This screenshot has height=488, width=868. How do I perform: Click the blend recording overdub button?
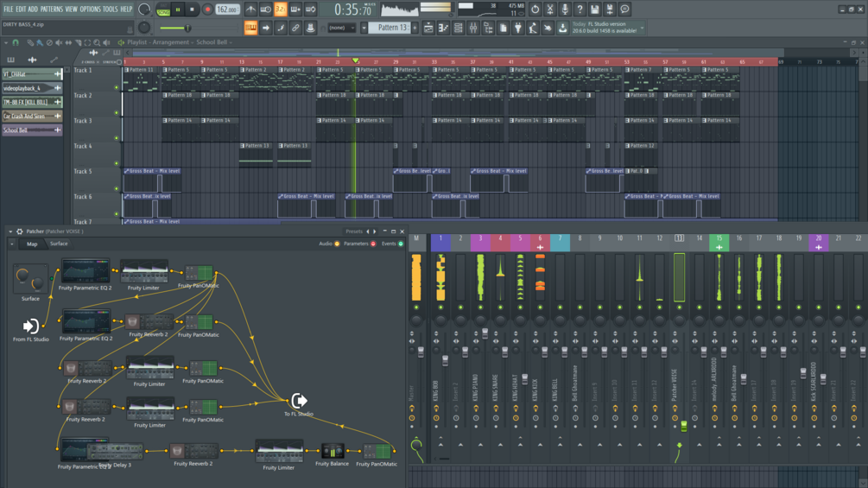coord(295,10)
